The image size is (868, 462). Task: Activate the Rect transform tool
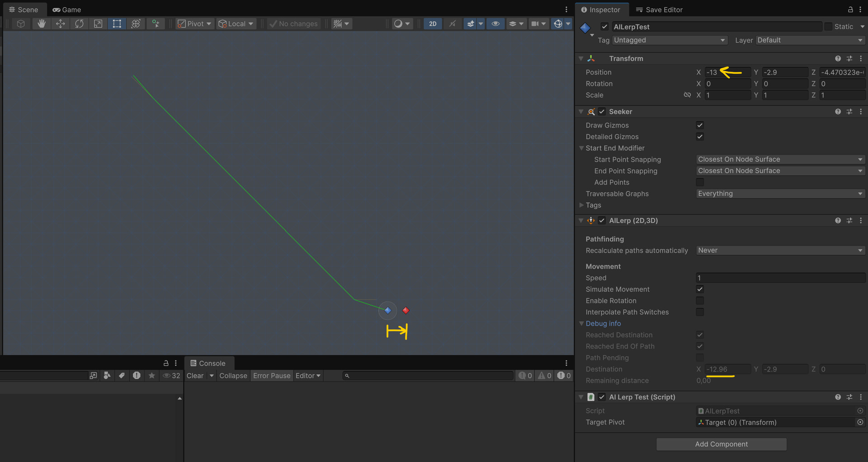pos(117,24)
